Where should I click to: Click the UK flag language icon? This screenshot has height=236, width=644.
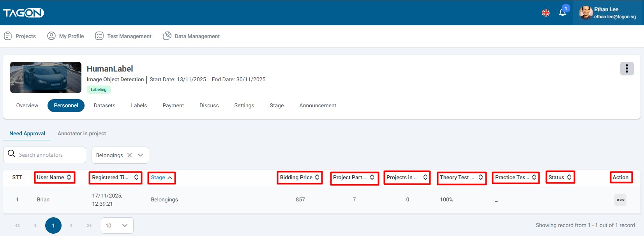(546, 13)
